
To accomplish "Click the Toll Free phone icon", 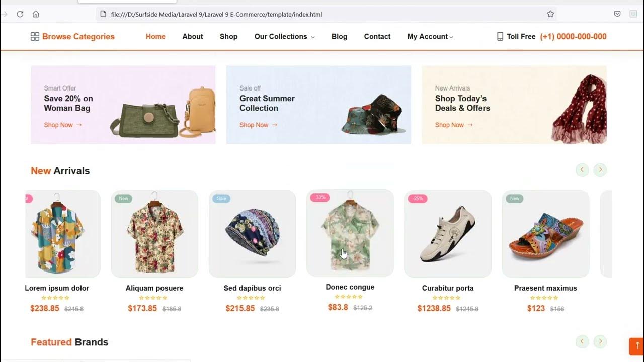I will [x=500, y=37].
